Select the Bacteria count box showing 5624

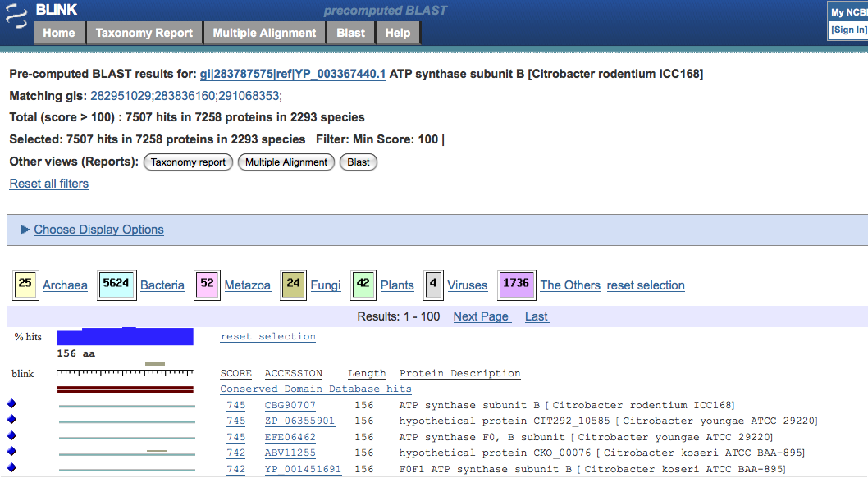[x=116, y=285]
